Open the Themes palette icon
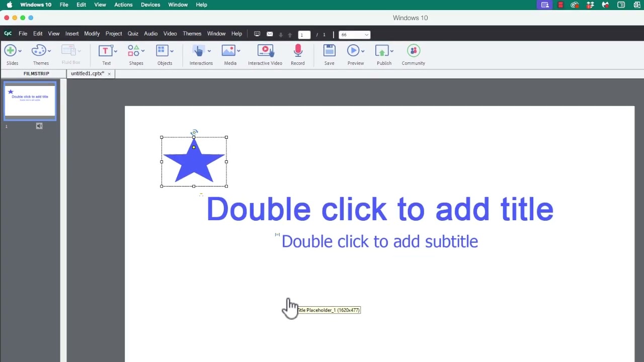This screenshot has width=644, height=362. (39, 50)
